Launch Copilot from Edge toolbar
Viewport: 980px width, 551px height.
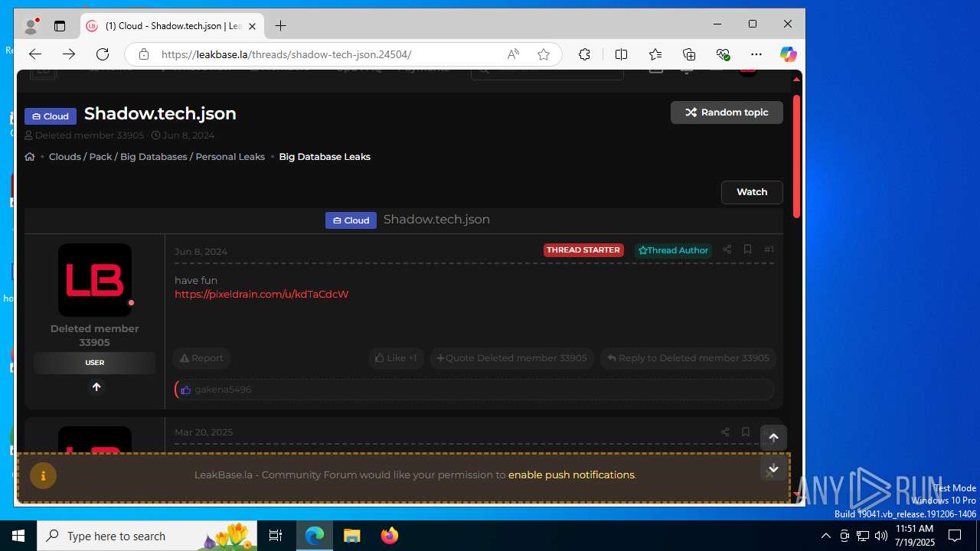tap(788, 54)
